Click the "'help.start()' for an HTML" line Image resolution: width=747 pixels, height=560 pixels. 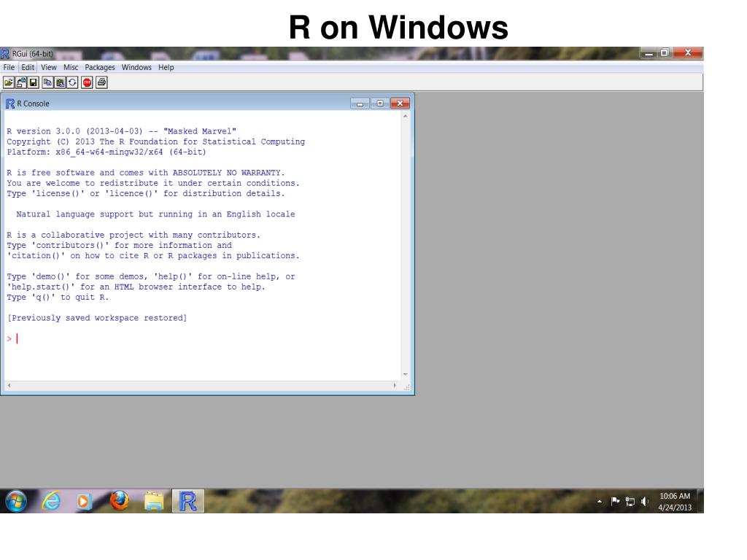[x=136, y=287]
